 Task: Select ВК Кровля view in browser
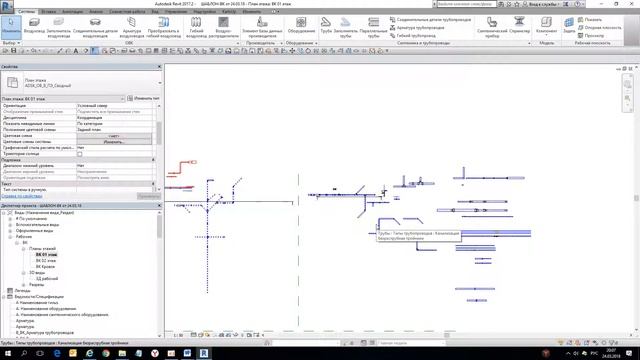coord(45,267)
